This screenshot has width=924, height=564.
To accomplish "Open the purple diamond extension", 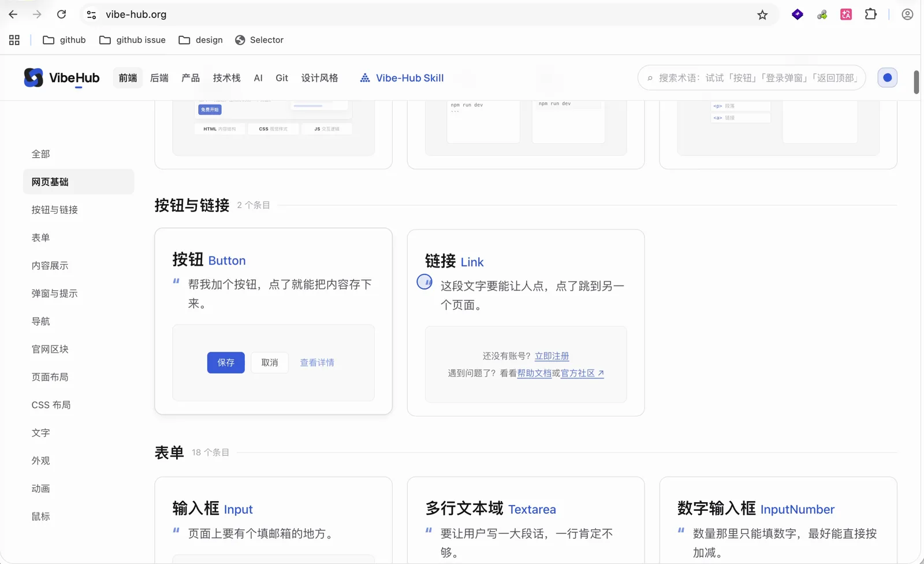I will point(798,14).
